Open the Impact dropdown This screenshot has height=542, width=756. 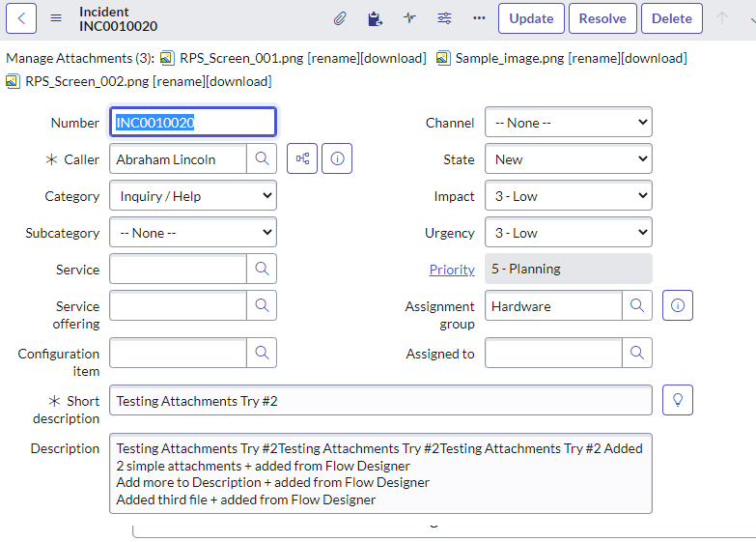click(x=569, y=195)
